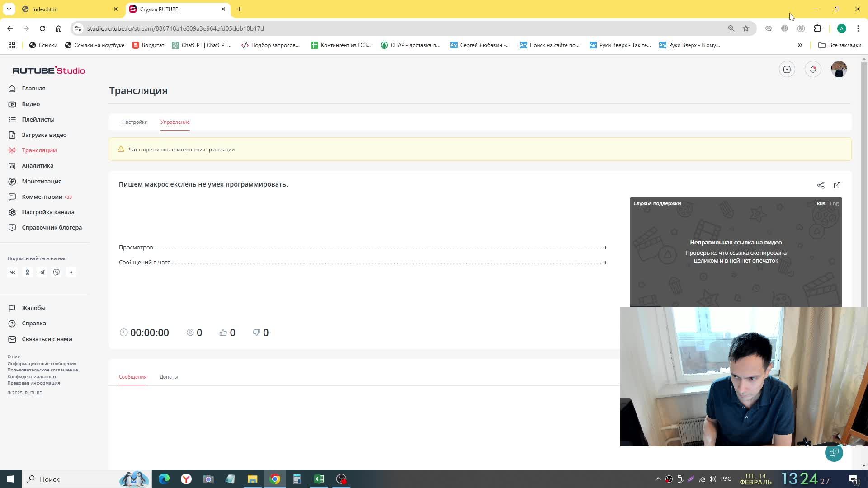Open the VK social link icon

(13, 272)
